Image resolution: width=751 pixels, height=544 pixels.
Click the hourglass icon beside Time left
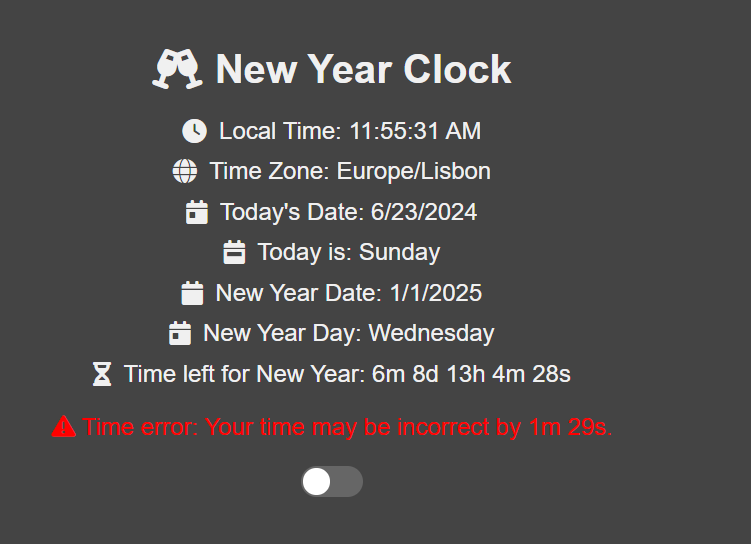102,374
